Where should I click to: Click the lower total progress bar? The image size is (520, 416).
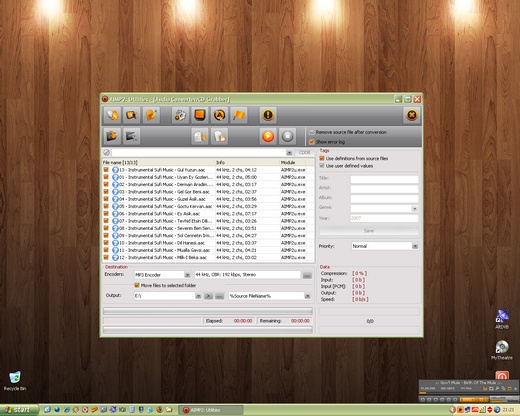click(x=208, y=330)
